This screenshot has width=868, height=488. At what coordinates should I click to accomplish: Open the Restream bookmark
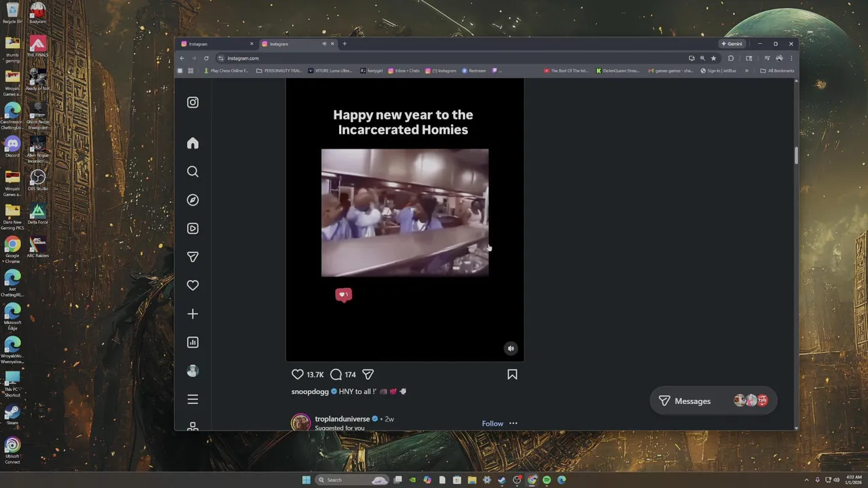[x=474, y=70]
